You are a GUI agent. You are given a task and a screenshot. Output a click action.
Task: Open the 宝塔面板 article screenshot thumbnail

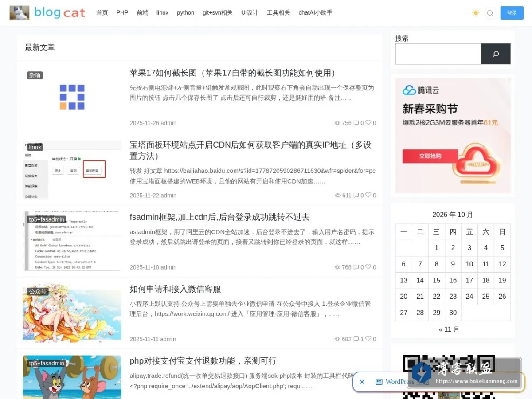[x=72, y=170]
